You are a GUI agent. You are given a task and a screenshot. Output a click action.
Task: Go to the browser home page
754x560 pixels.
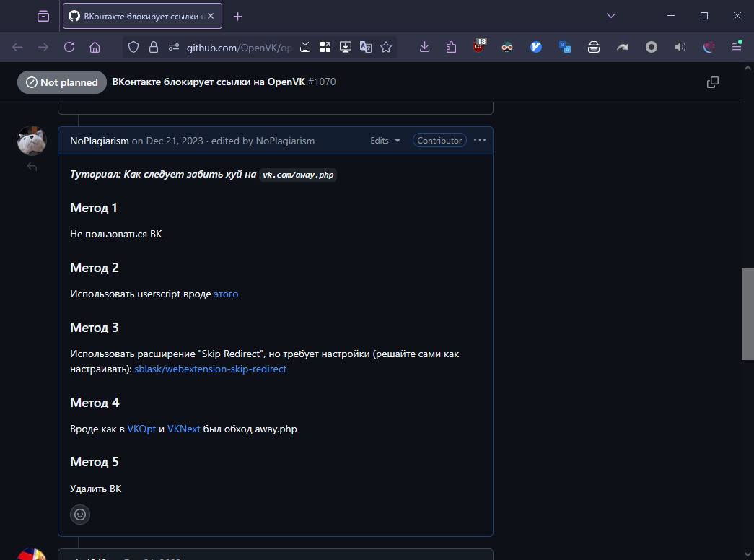point(95,47)
